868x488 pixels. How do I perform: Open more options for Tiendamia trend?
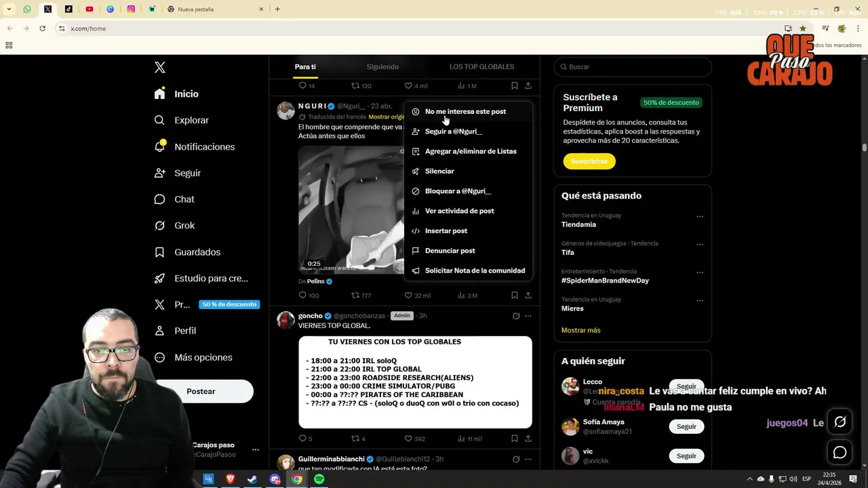click(x=700, y=217)
